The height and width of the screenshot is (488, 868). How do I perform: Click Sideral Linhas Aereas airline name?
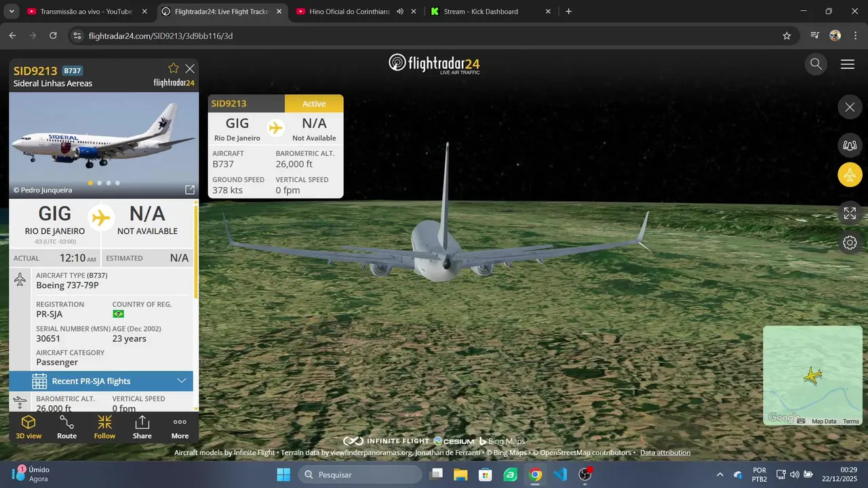53,83
